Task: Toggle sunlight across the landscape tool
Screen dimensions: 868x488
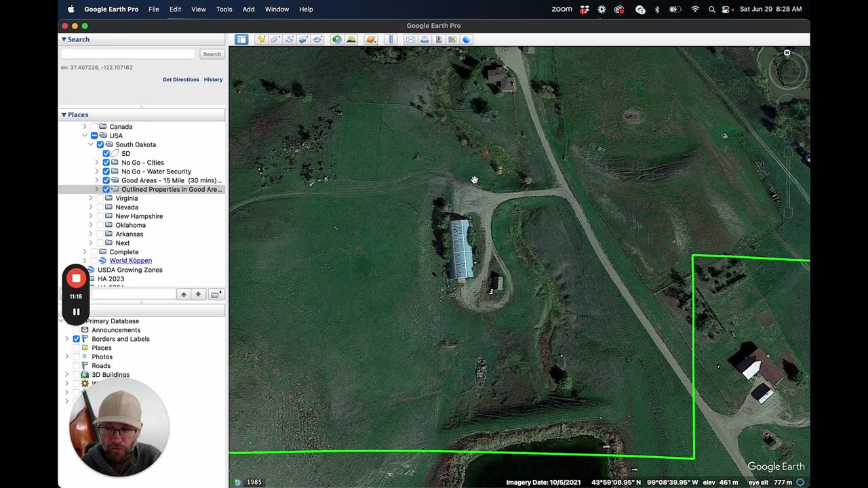Action: point(351,39)
